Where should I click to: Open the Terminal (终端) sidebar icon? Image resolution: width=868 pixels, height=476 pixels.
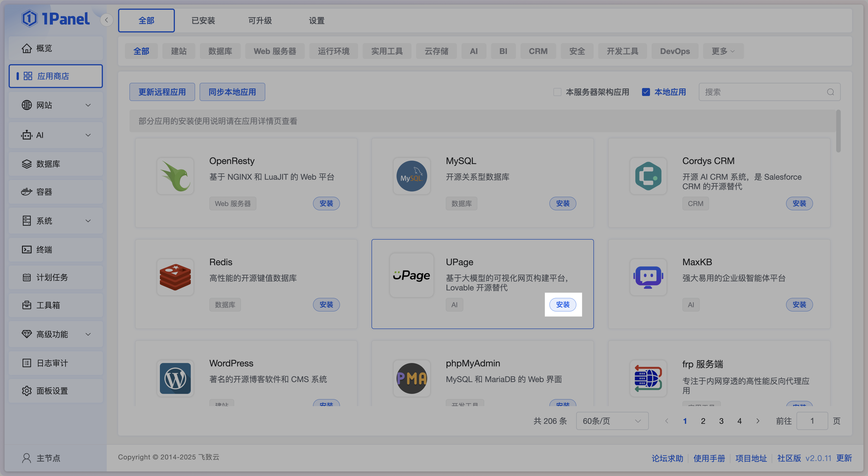pos(27,249)
